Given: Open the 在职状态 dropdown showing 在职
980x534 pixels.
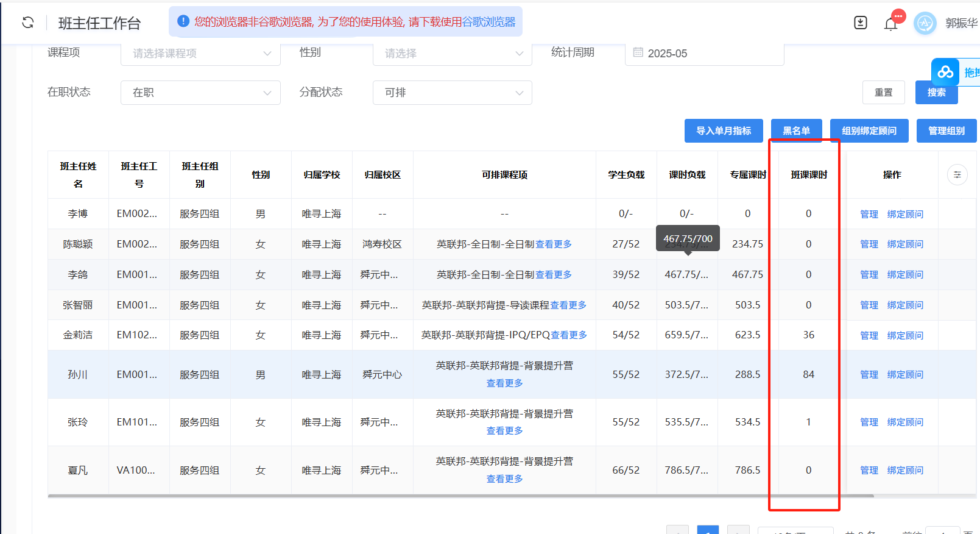Looking at the screenshot, I should pos(200,93).
